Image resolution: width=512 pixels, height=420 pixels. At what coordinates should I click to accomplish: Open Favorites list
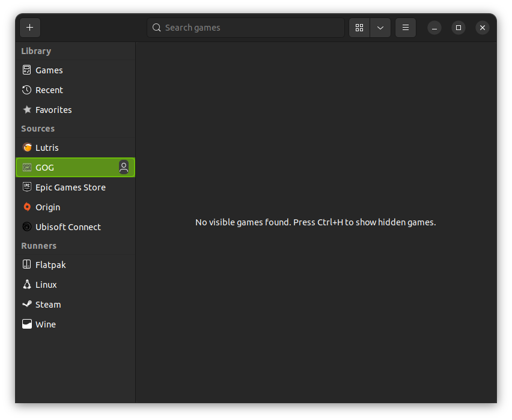point(76,110)
